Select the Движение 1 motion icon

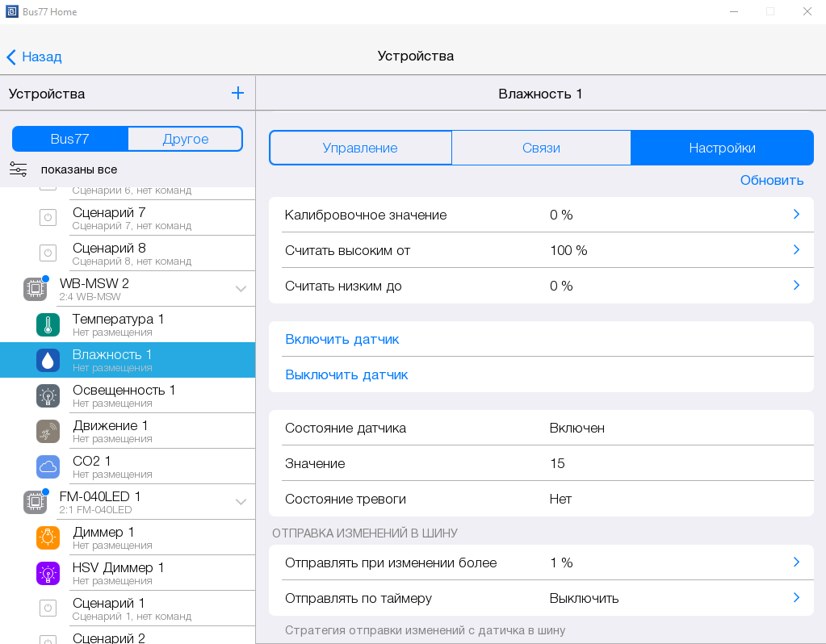click(48, 431)
